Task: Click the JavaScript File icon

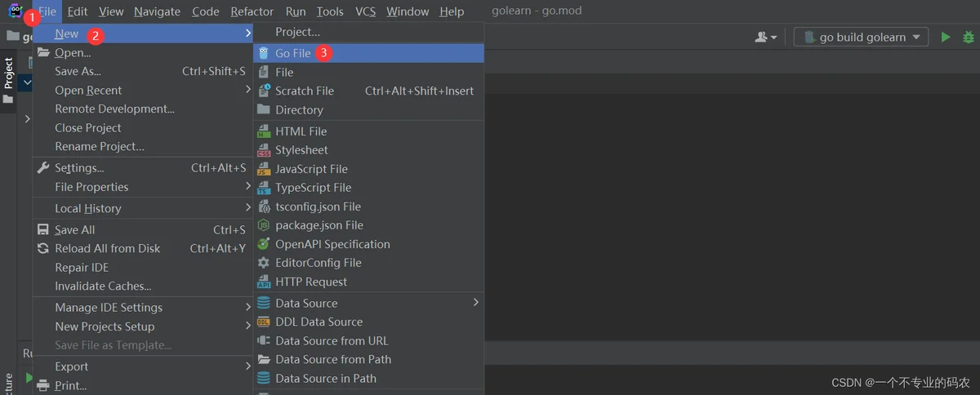Action: [263, 169]
